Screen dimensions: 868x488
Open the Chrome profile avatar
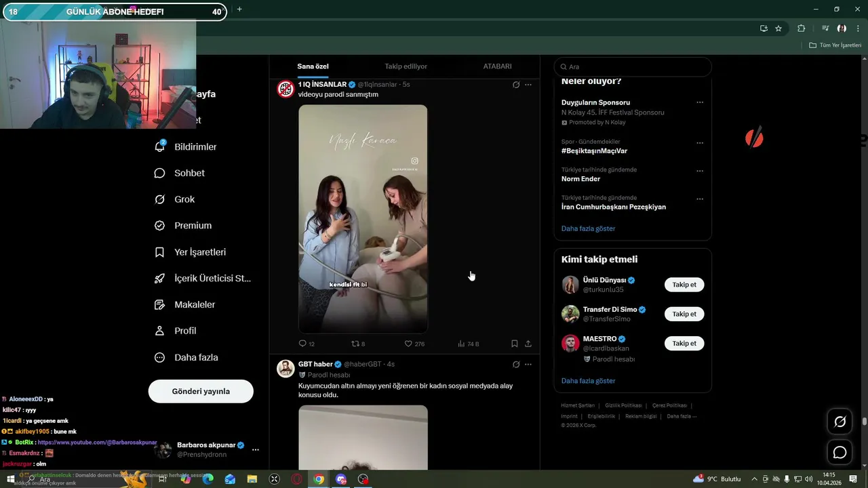[842, 28]
